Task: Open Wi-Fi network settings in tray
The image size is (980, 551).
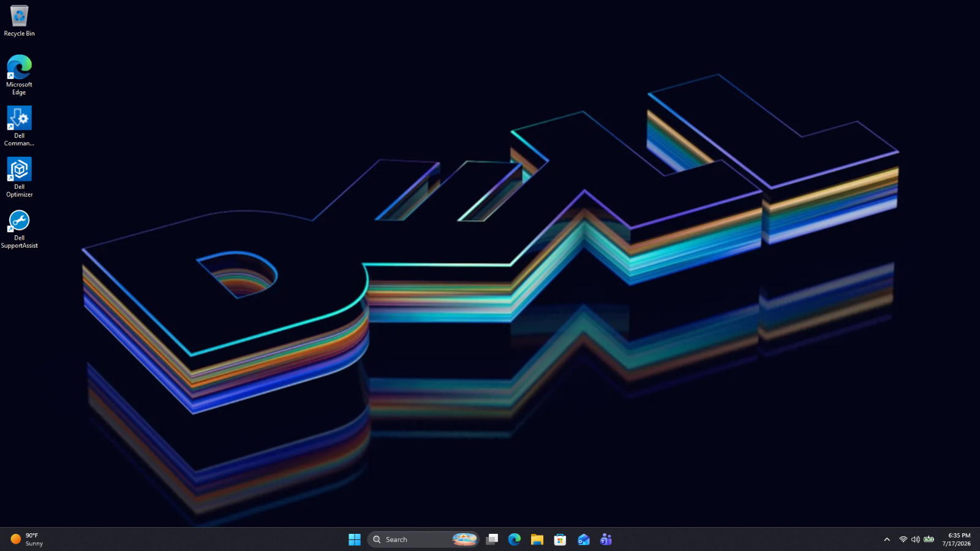Action: click(x=903, y=539)
